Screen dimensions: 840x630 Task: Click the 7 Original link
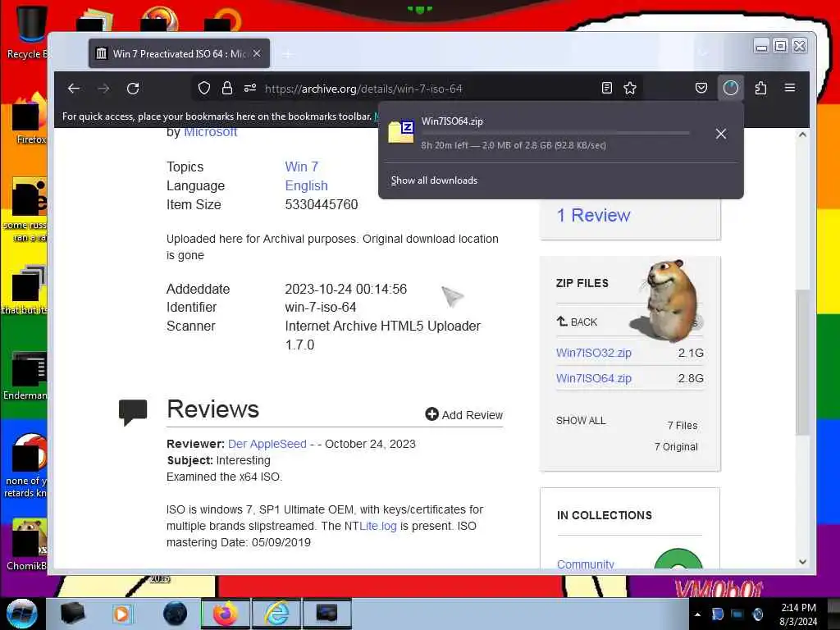pos(676,447)
